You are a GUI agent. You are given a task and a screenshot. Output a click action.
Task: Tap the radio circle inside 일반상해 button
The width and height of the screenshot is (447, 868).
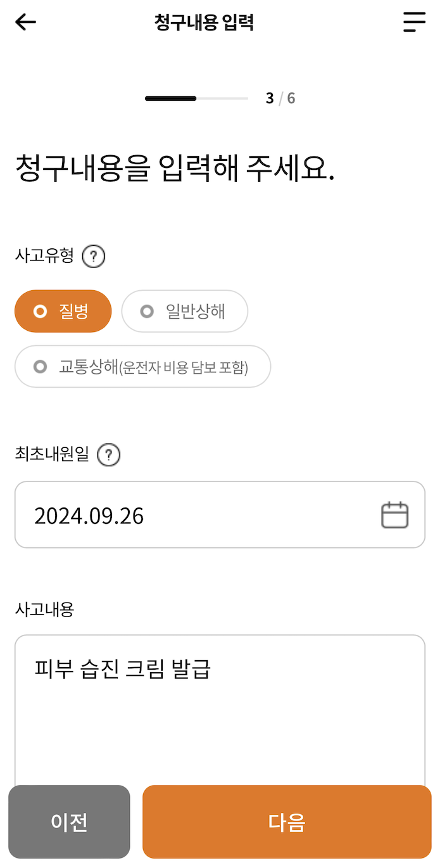(147, 311)
